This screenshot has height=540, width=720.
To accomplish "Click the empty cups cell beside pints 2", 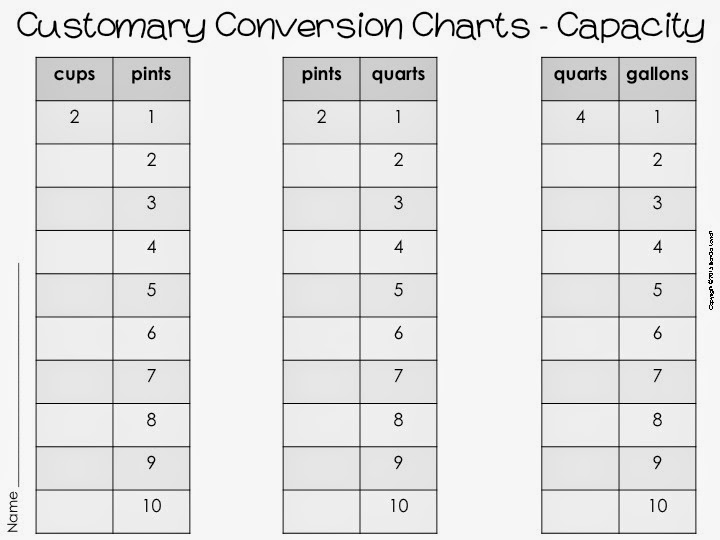I will click(x=74, y=165).
